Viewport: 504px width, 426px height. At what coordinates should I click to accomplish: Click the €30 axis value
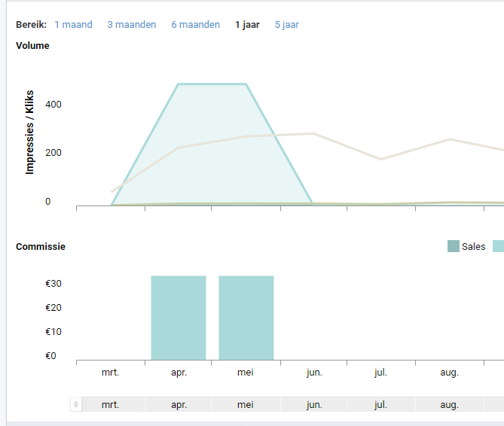pyautogui.click(x=53, y=284)
